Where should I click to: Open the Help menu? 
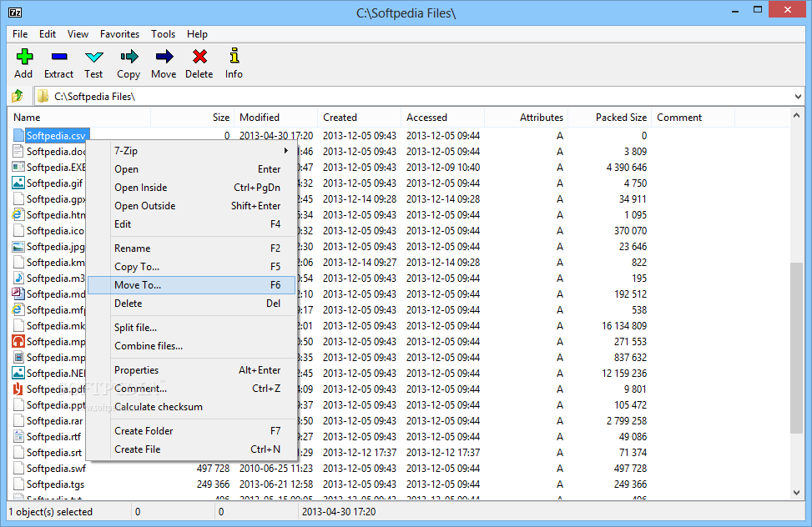coord(197,34)
